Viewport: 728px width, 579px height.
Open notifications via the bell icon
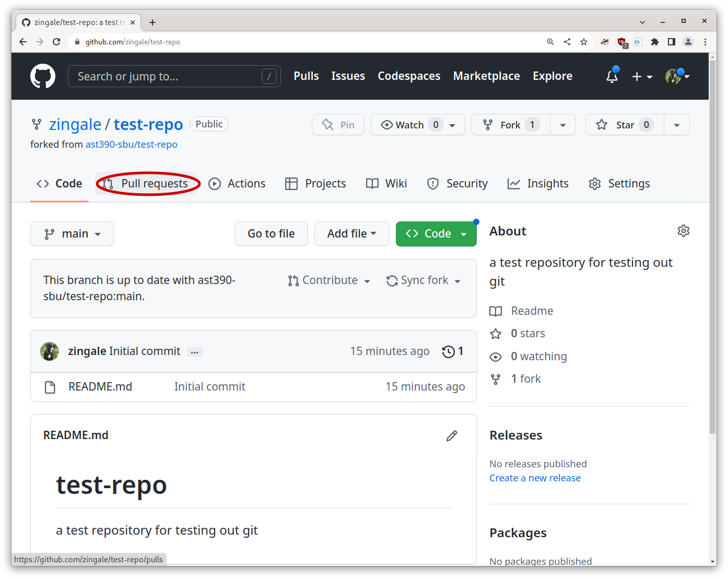[x=612, y=76]
